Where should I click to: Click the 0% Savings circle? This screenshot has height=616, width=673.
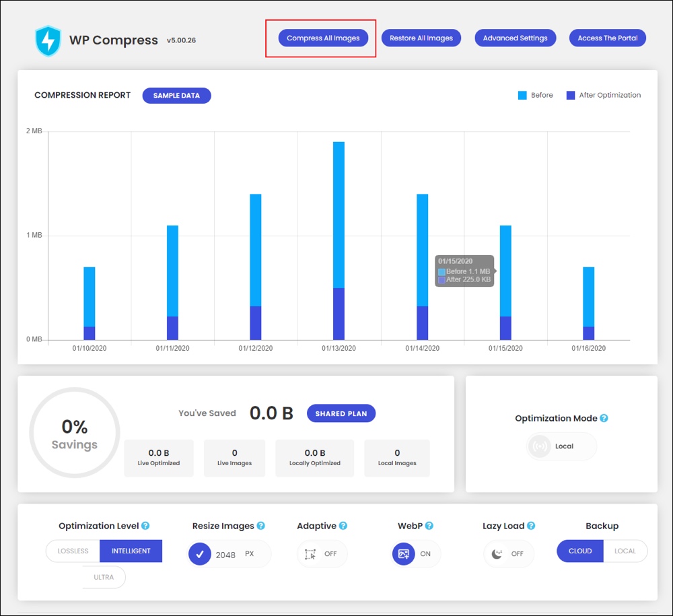coord(75,433)
